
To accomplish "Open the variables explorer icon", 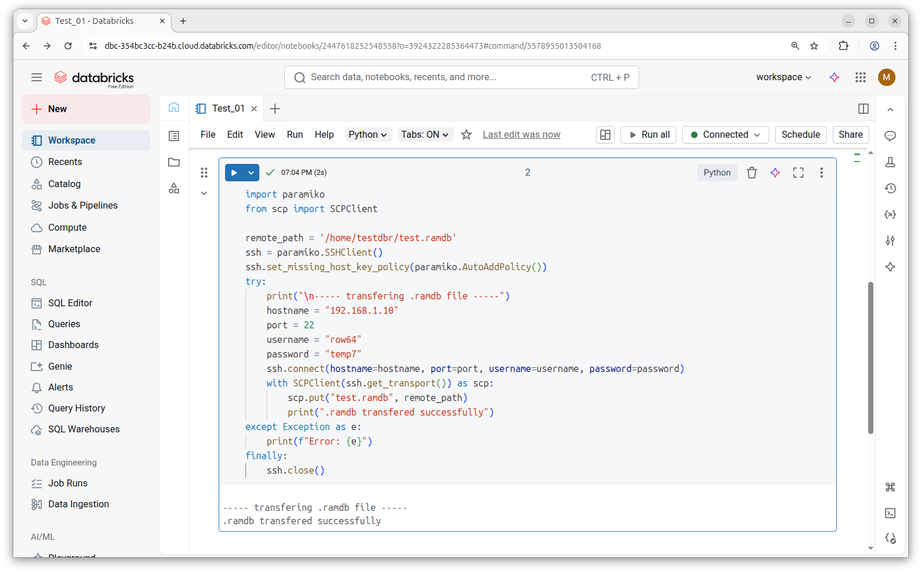I will (890, 214).
